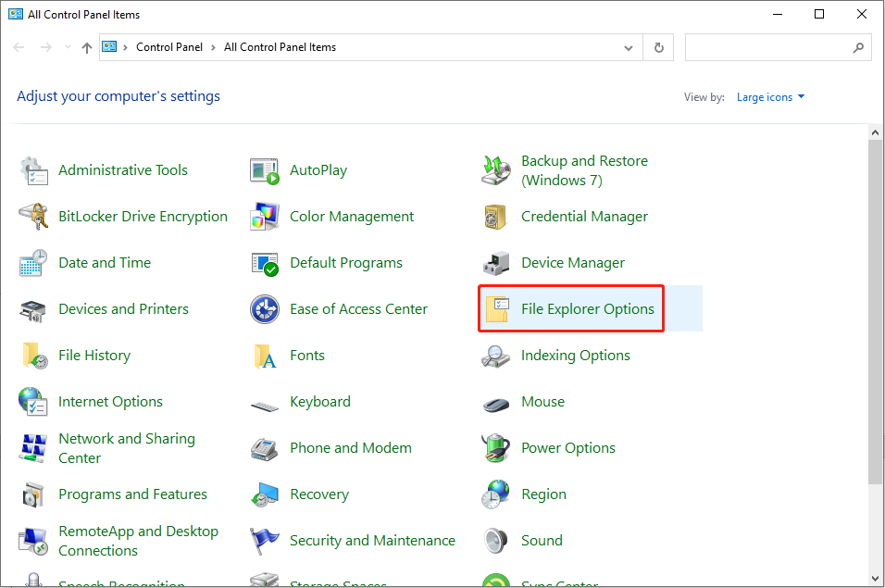
Task: Open the Power Options link
Action: click(x=568, y=448)
